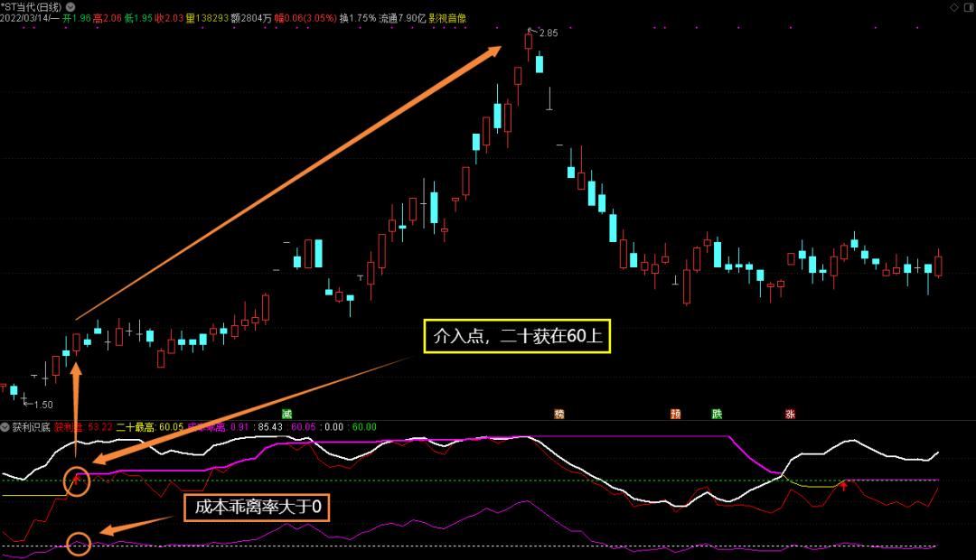Click the green 跌 event marker

point(717,414)
